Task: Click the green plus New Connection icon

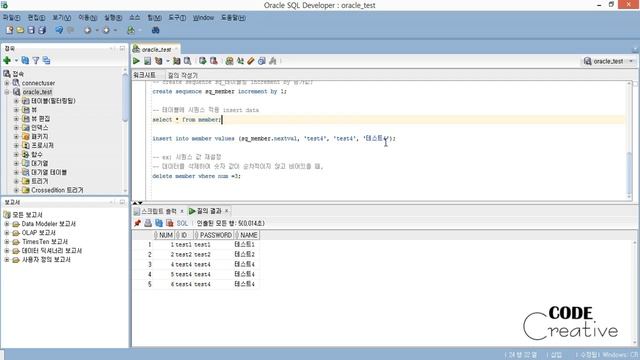Action: (7, 60)
